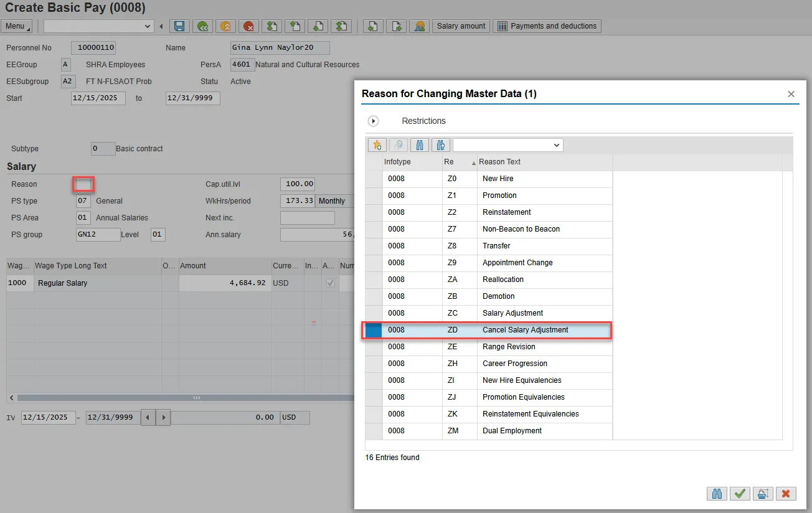Click the red X cancel icon in dialog

pos(785,494)
